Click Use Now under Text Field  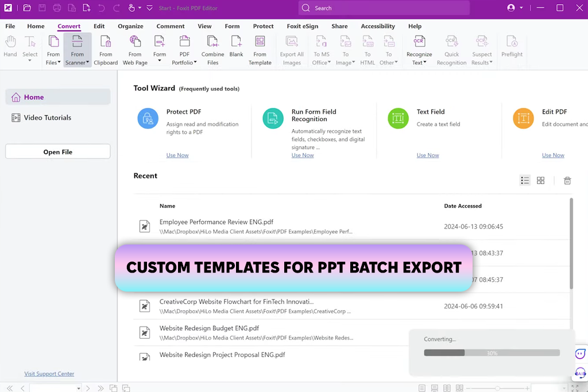coord(427,155)
